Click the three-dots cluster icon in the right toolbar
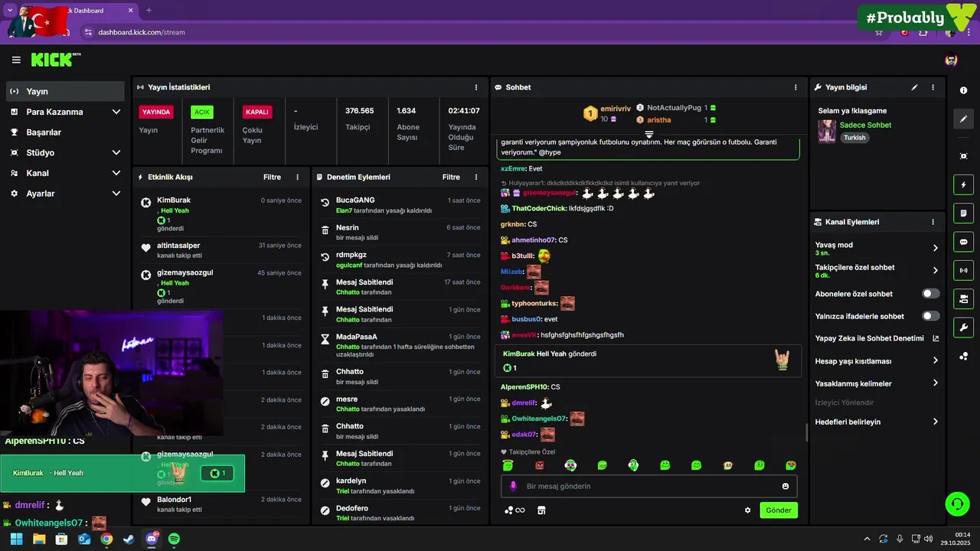Image resolution: width=980 pixels, height=551 pixels. pyautogui.click(x=963, y=356)
